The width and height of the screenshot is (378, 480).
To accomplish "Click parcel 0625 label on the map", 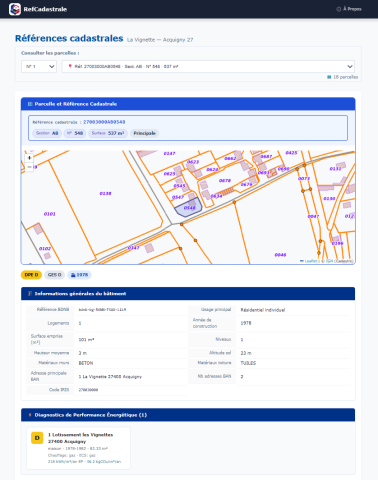I will tap(169, 174).
